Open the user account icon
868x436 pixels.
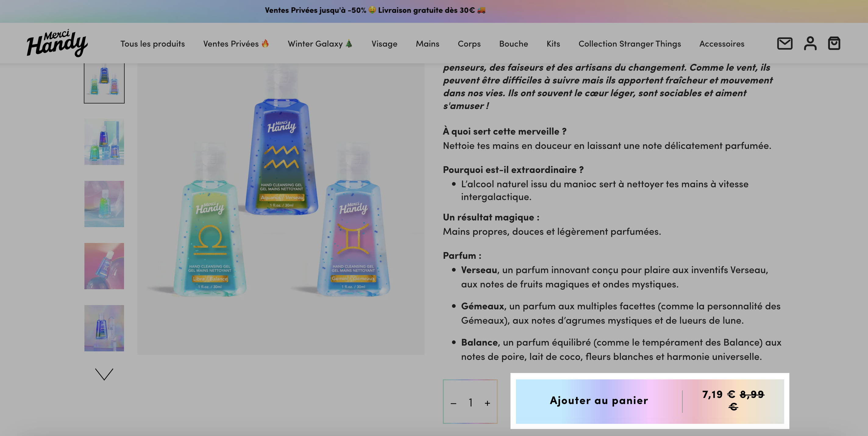tap(810, 44)
